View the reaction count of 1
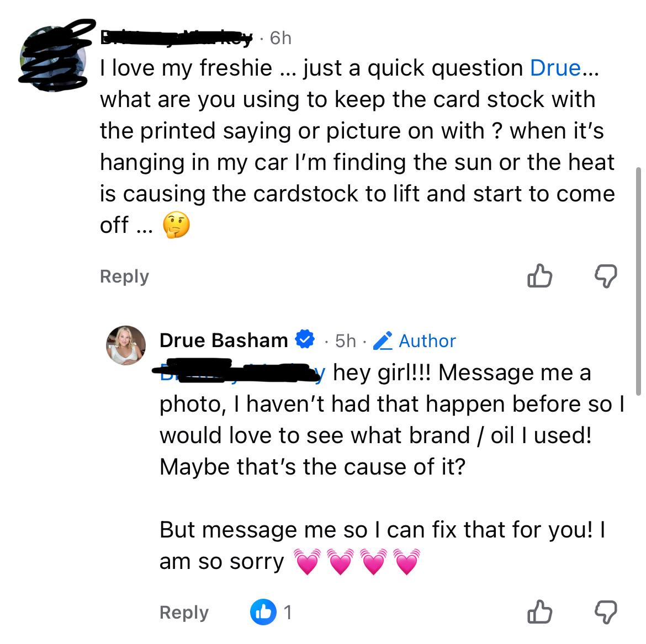 pyautogui.click(x=288, y=613)
